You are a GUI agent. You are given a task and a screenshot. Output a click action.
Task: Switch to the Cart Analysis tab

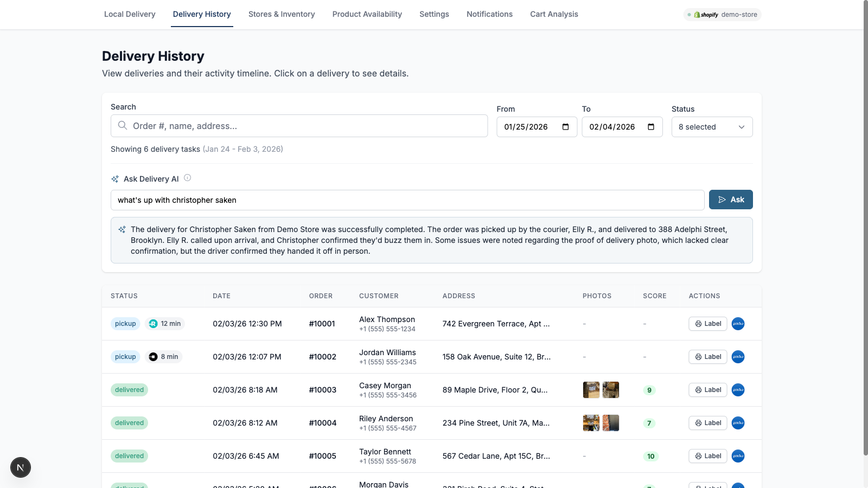click(553, 14)
